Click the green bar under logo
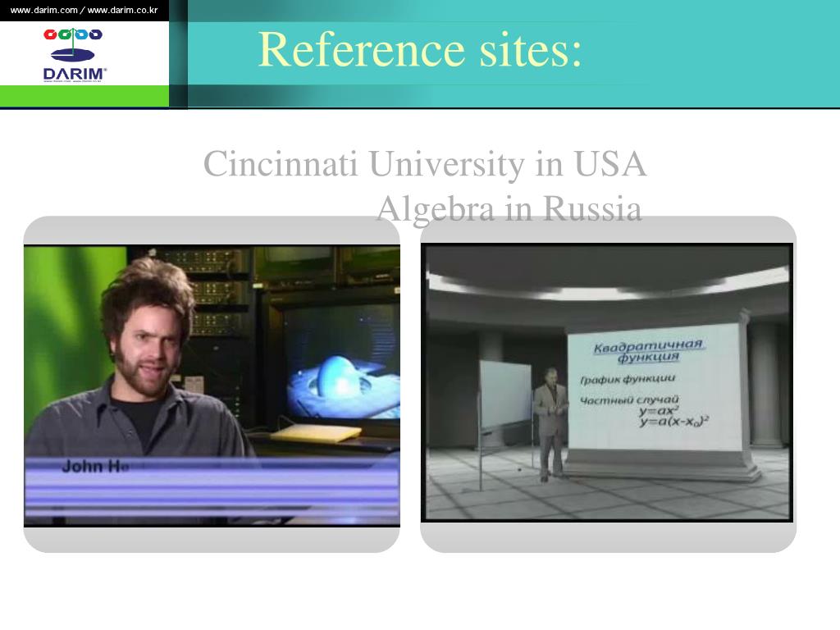The width and height of the screenshot is (840, 630). click(x=84, y=96)
